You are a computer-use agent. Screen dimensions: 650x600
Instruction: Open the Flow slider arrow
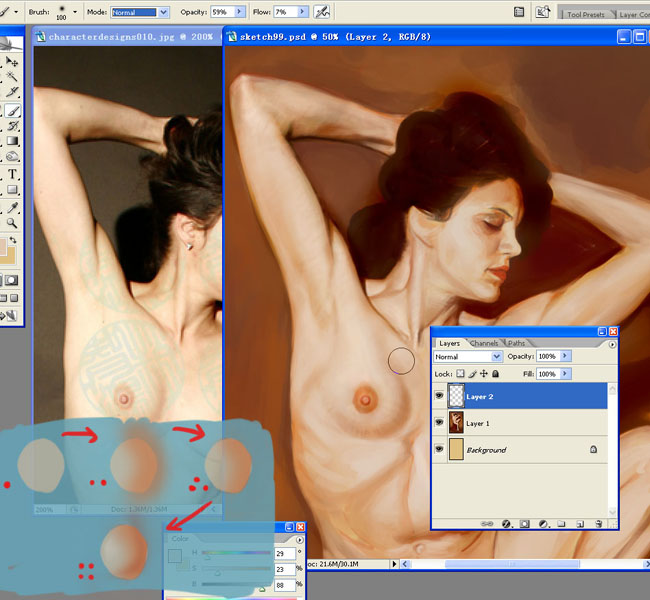pos(303,12)
